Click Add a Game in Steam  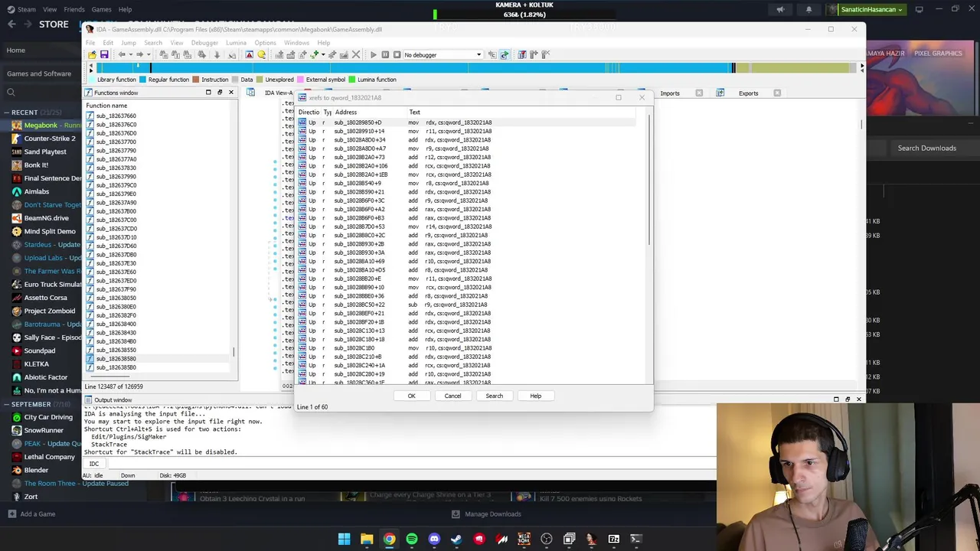(31, 514)
